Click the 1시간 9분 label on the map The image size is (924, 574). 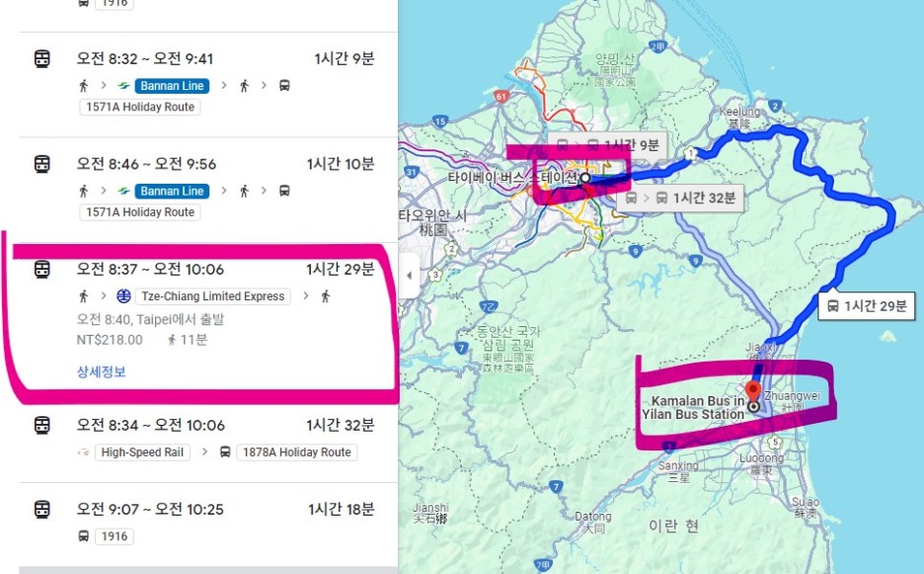click(x=607, y=145)
